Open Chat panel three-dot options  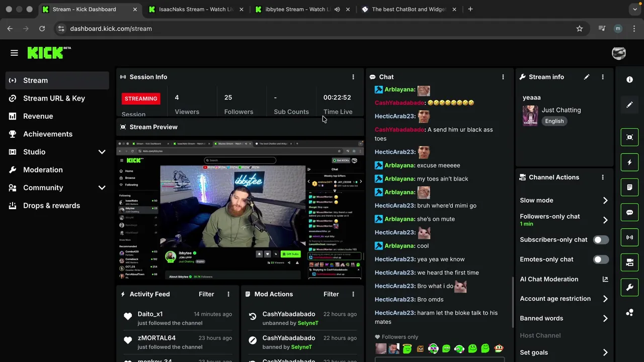[x=503, y=77]
